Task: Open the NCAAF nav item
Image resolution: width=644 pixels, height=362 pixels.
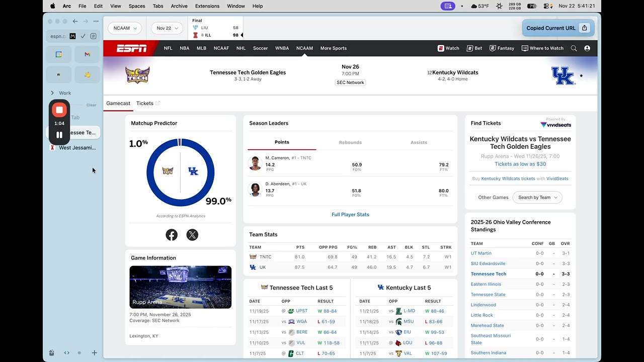Action: point(221,48)
